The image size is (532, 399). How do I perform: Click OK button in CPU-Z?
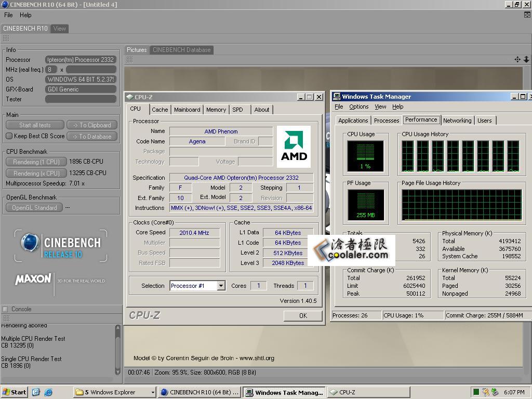(303, 315)
